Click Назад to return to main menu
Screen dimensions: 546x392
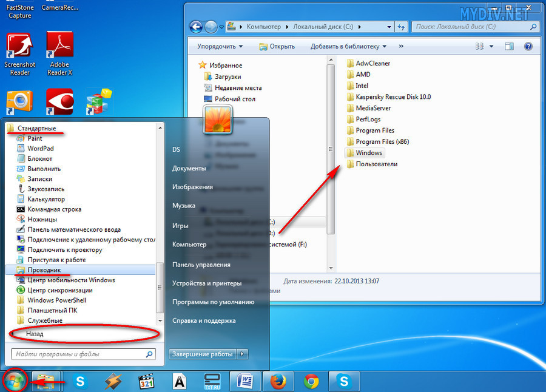click(35, 334)
